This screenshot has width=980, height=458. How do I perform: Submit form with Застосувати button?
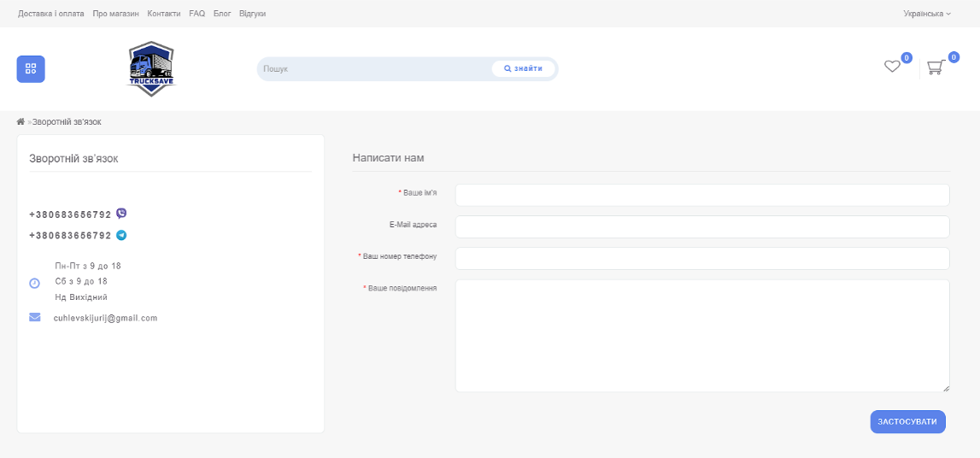click(907, 422)
